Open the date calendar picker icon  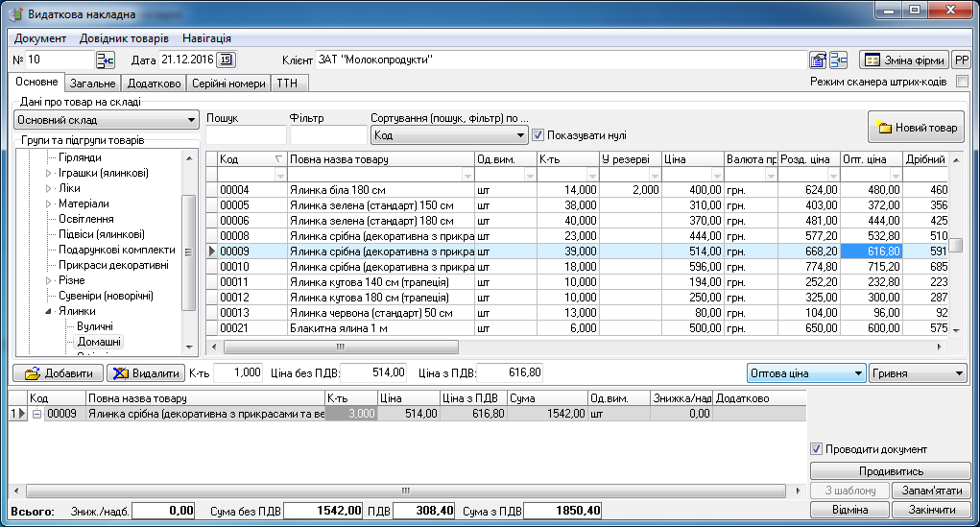tap(226, 60)
